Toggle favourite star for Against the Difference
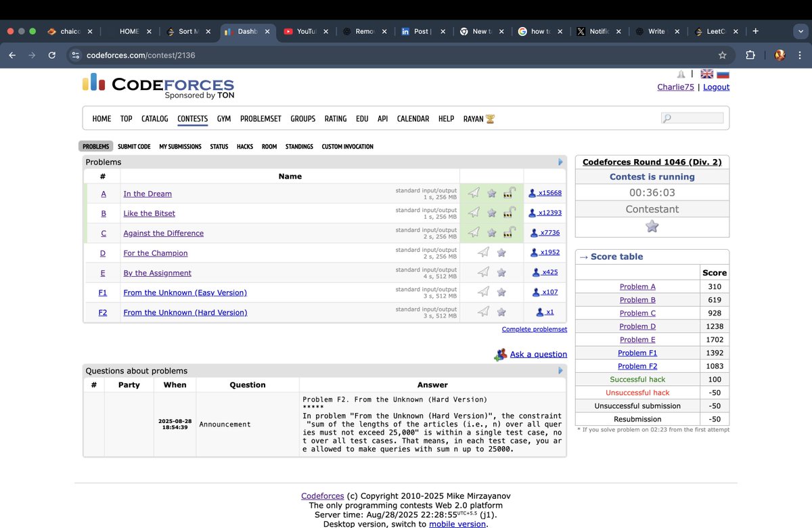The height and width of the screenshot is (528, 812). point(492,232)
